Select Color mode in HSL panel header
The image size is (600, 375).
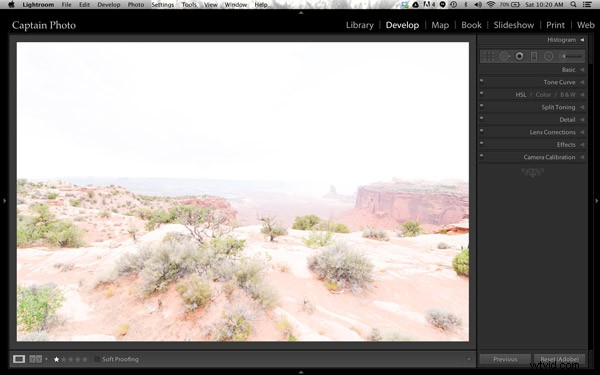(x=543, y=95)
